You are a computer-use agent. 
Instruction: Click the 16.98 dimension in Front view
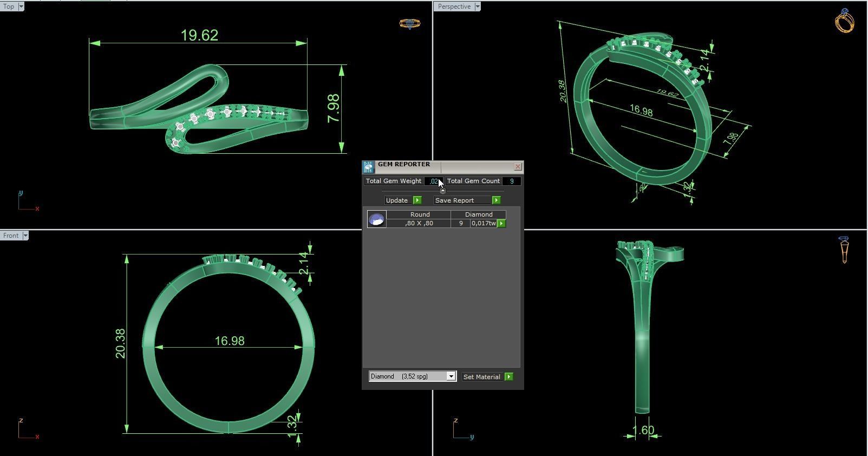(230, 341)
